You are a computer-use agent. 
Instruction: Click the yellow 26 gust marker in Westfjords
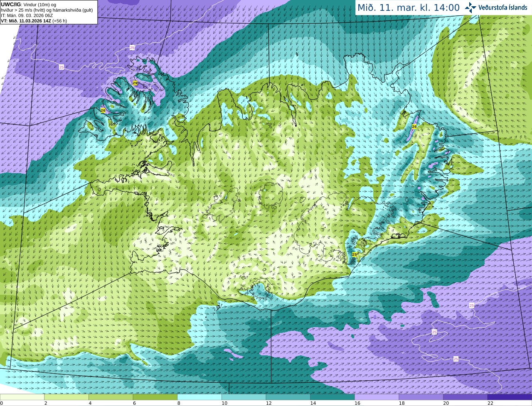pyautogui.click(x=103, y=110)
